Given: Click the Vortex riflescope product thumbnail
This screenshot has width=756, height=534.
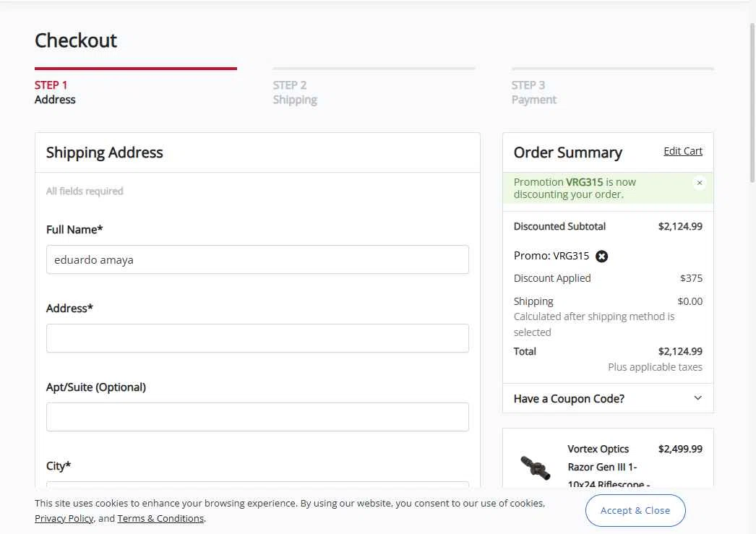Looking at the screenshot, I should click(535, 466).
